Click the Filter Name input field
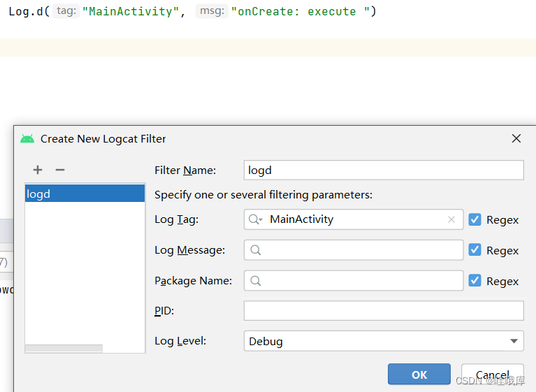The height and width of the screenshot is (392, 536). click(384, 170)
